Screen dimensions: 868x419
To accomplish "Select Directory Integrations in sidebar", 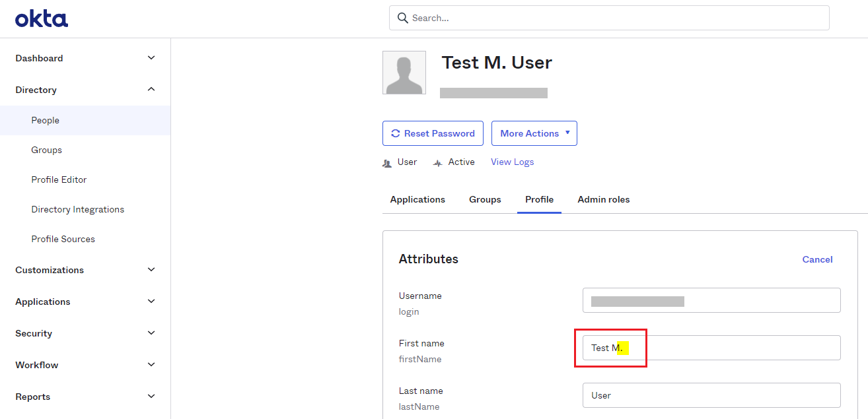I will 77,209.
